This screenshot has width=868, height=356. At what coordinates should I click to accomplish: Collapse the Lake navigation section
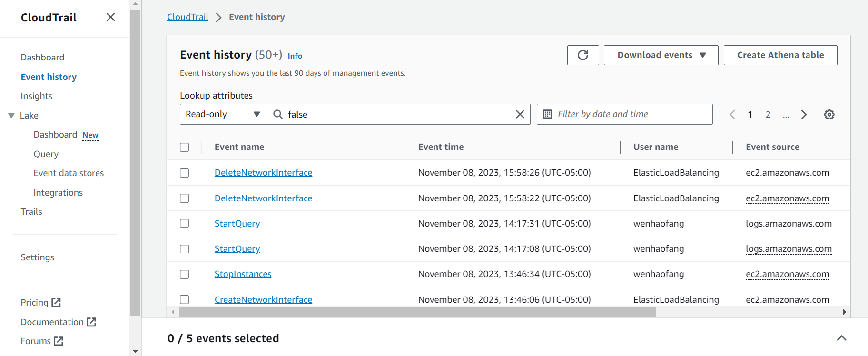point(11,115)
